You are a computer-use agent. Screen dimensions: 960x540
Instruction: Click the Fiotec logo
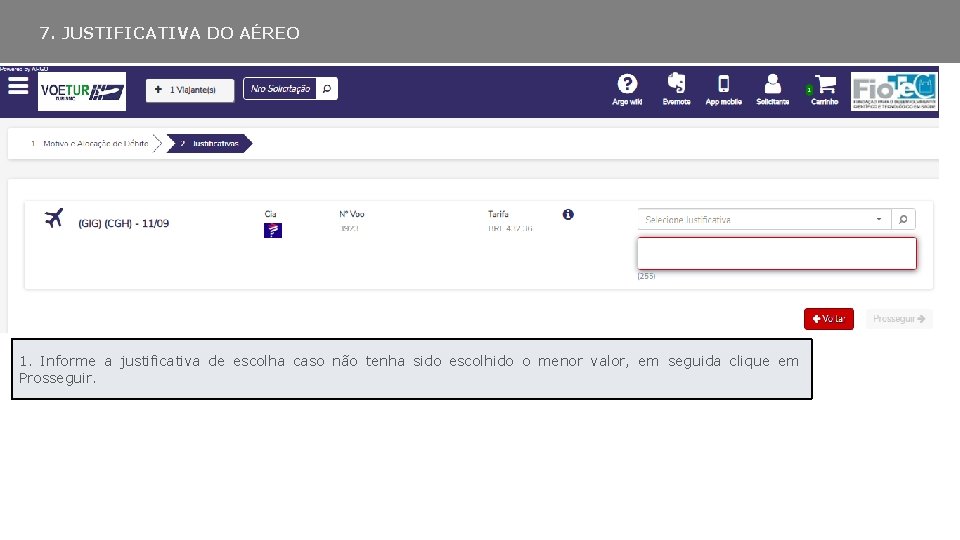click(894, 91)
